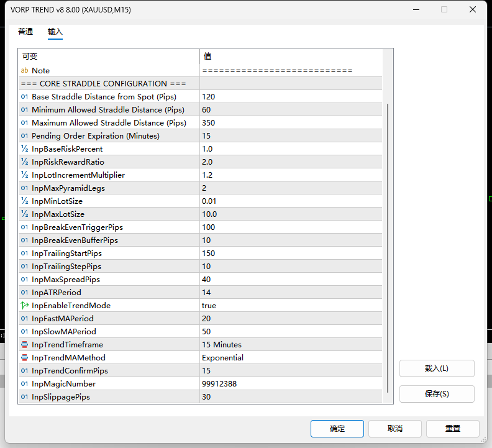Edit the InpMagicNumber value 99912388
This screenshot has width=492, height=448.
point(291,383)
